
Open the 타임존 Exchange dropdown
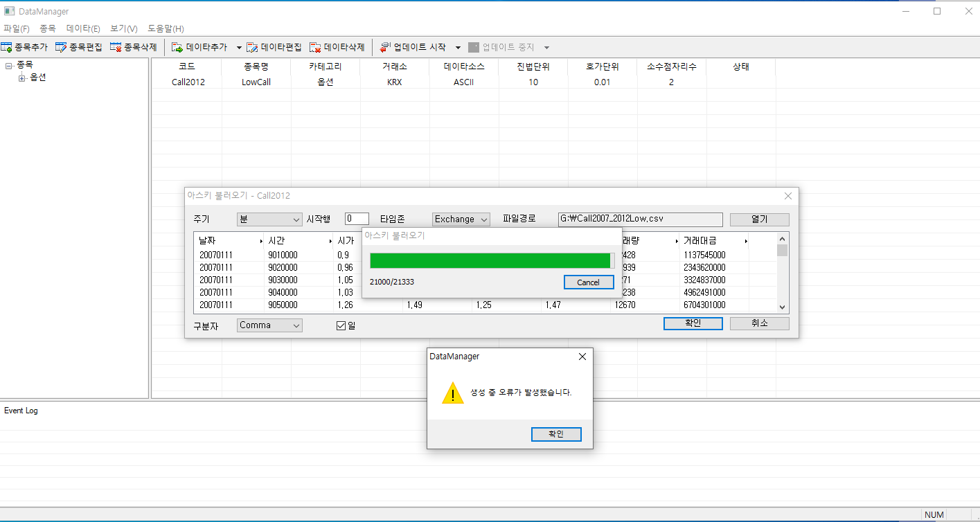pyautogui.click(x=461, y=219)
